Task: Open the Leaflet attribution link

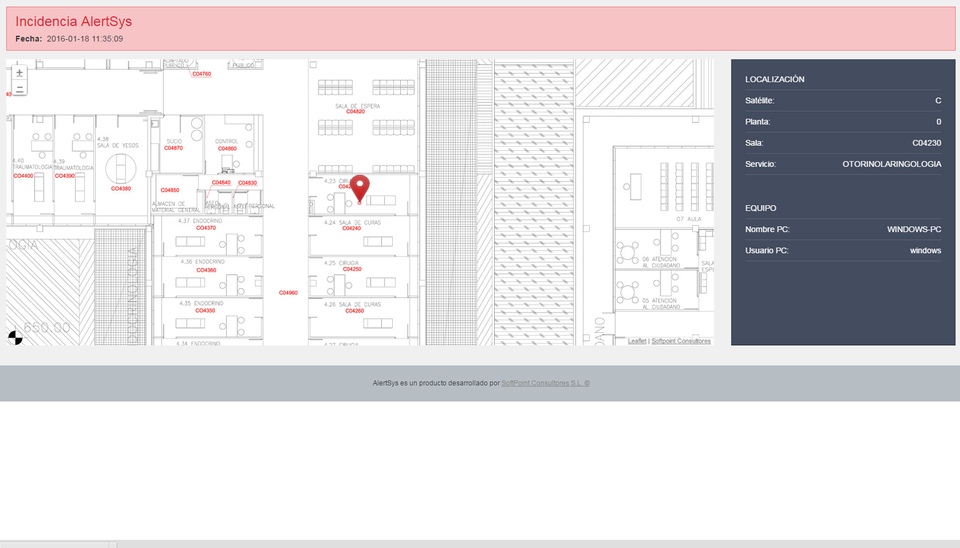Action: click(x=636, y=341)
